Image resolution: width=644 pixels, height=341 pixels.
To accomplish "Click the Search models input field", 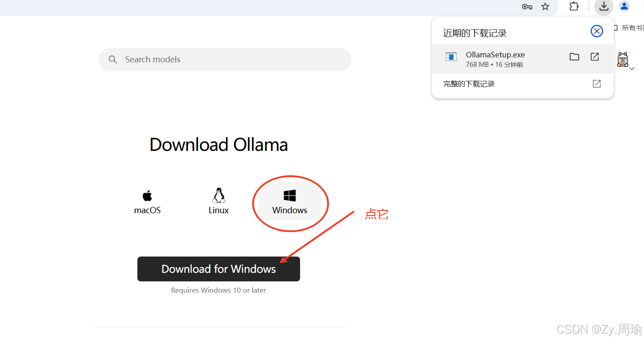I will coord(225,60).
